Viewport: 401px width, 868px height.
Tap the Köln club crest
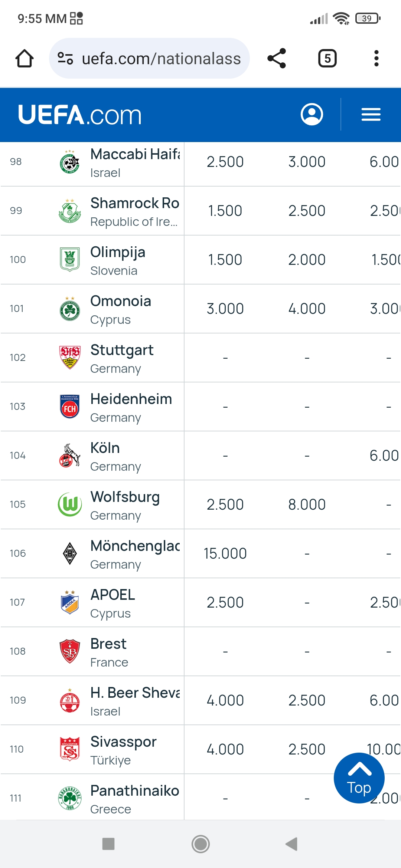pyautogui.click(x=70, y=455)
